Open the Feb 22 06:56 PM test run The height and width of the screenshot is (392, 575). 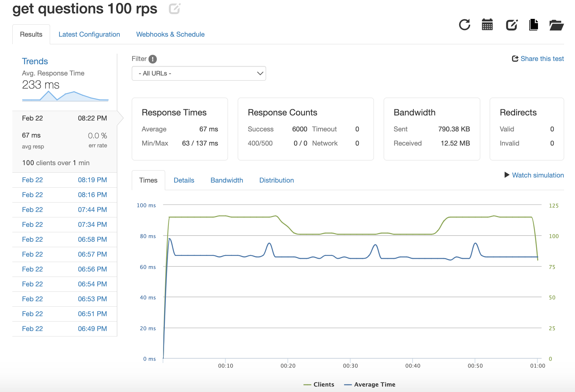65,269
